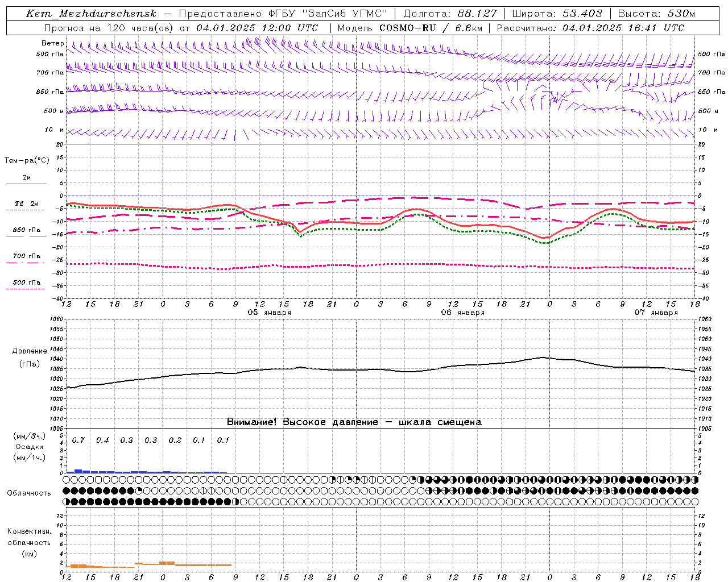Screen dimensions: 728x582
Task: Click the precipitation amount 0.2
Action: click(x=175, y=440)
